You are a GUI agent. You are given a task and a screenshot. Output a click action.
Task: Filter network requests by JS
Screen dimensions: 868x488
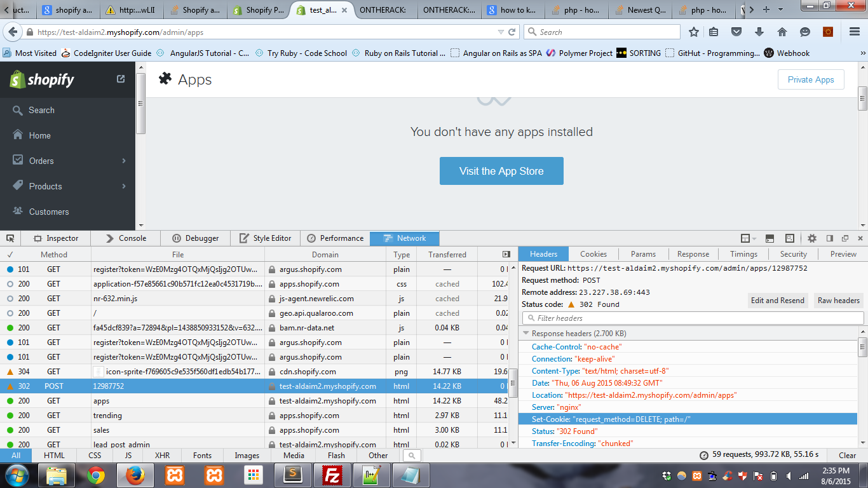pos(128,456)
